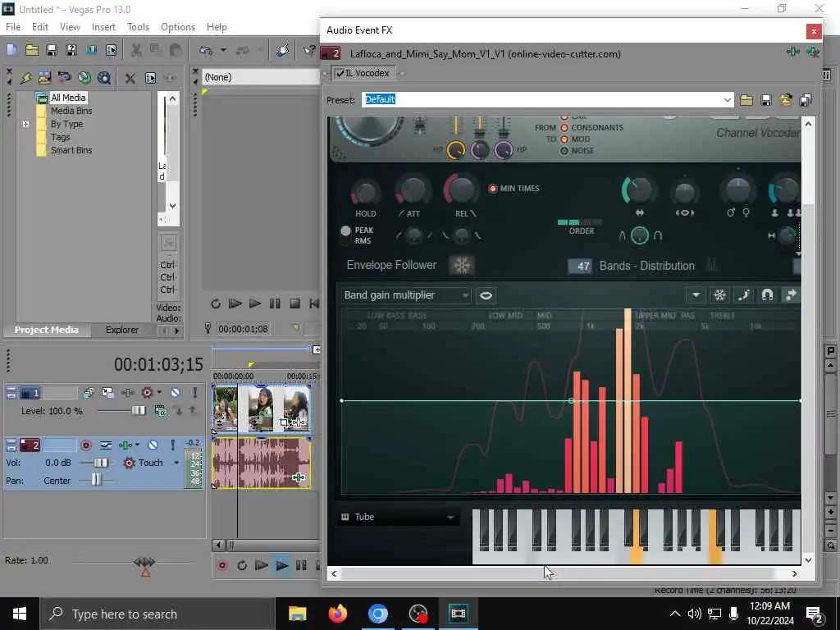Click Play in the timeline transport bar
The width and height of the screenshot is (840, 630).
281,566
